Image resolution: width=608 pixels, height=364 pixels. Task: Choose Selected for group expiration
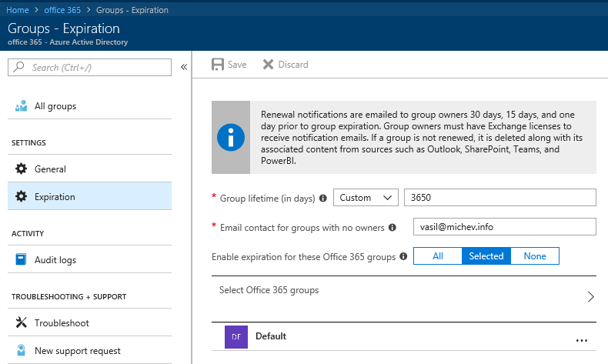(486, 255)
